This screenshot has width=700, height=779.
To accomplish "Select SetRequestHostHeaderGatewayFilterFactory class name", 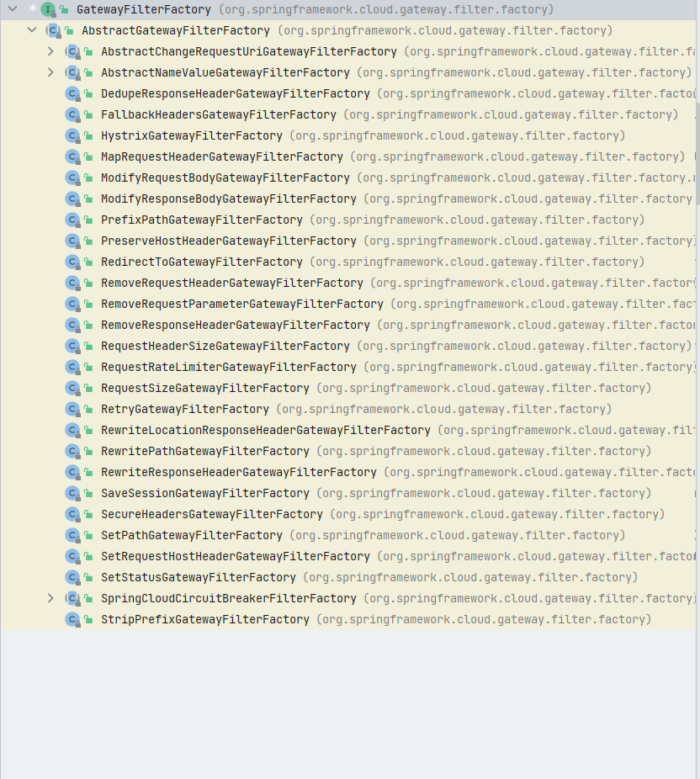I will (236, 556).
